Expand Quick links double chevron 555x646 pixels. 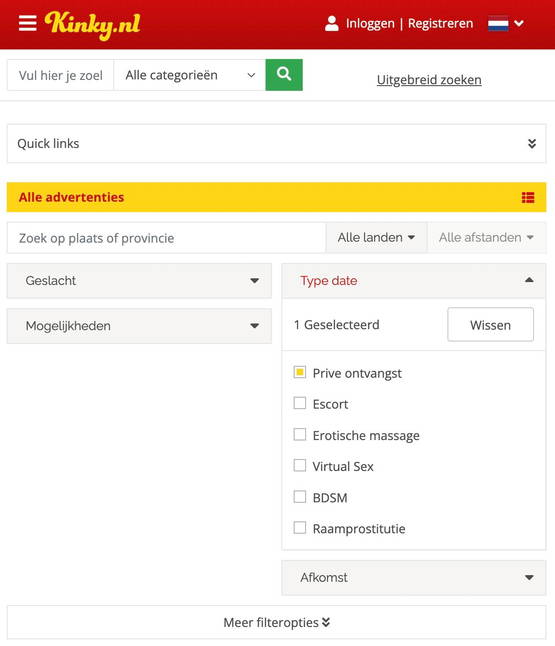point(532,143)
